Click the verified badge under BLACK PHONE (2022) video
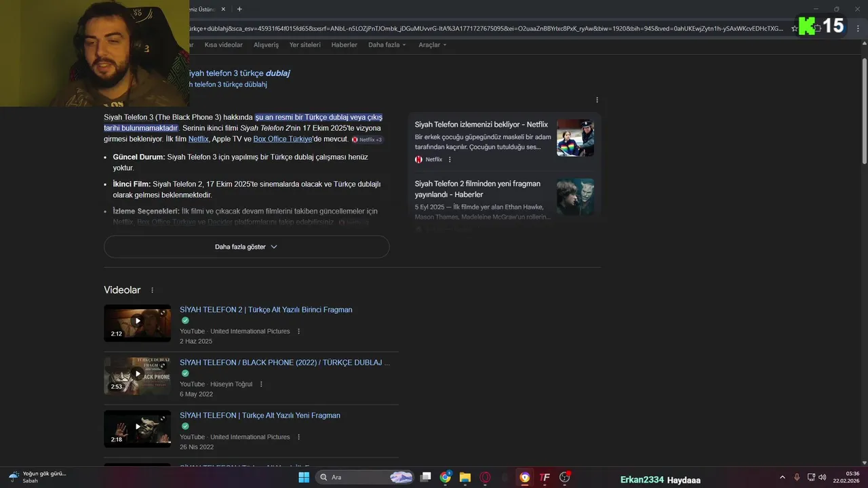 tap(185, 373)
